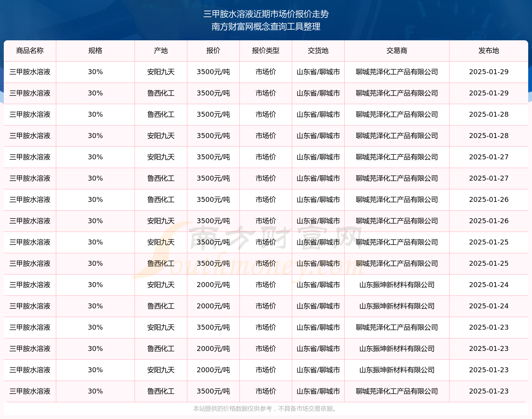Screen dimensions: 532x419
Task: Select 鲁西化工 origin cell dated 2025-01-25
Action: 161,263
